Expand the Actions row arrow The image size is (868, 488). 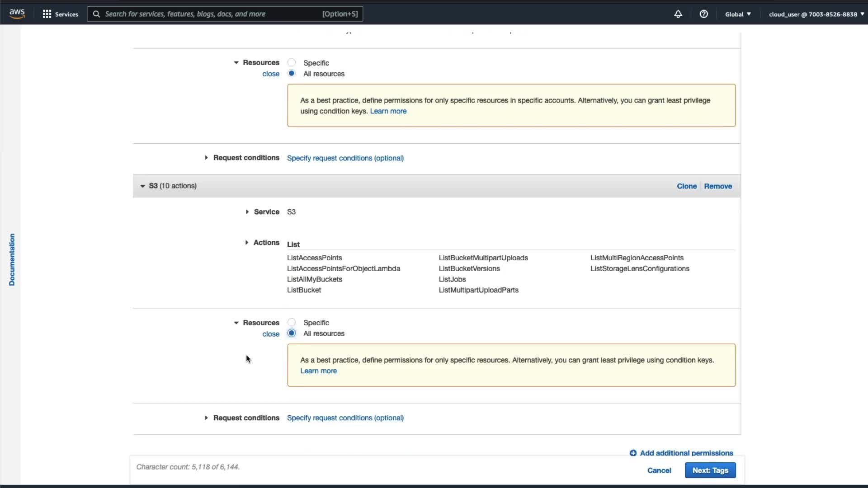point(246,243)
